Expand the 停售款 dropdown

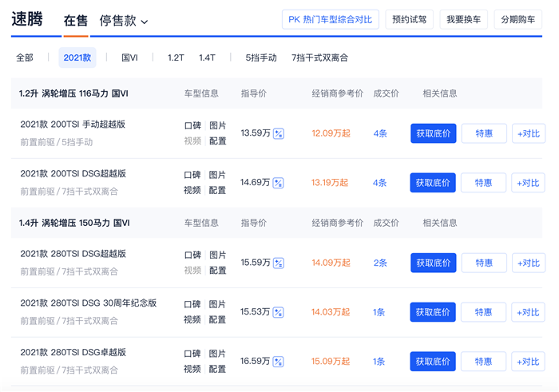tap(123, 21)
